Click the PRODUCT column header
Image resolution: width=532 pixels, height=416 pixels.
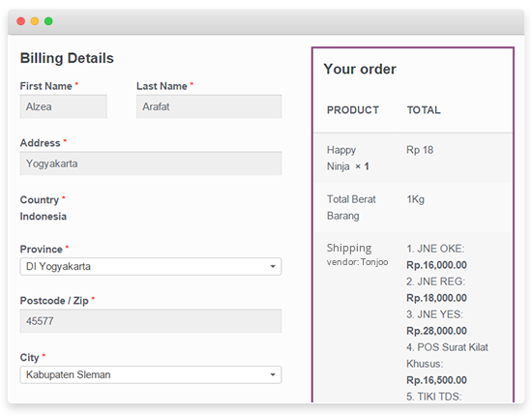353,110
